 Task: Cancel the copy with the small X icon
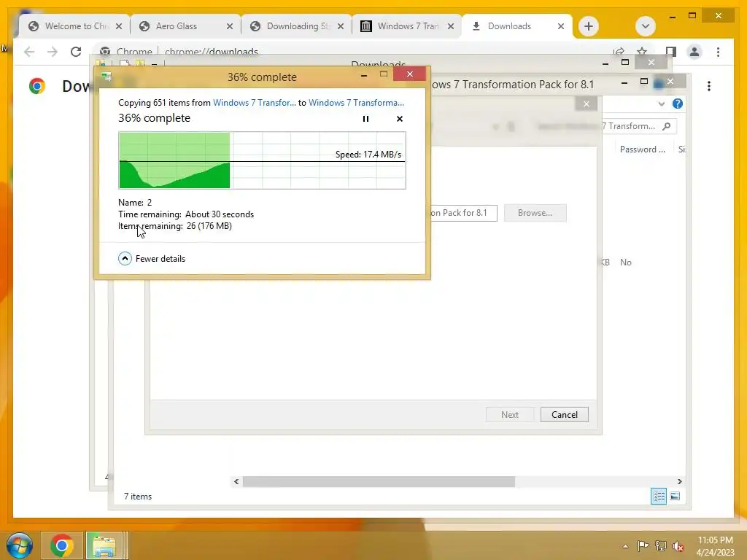point(400,119)
